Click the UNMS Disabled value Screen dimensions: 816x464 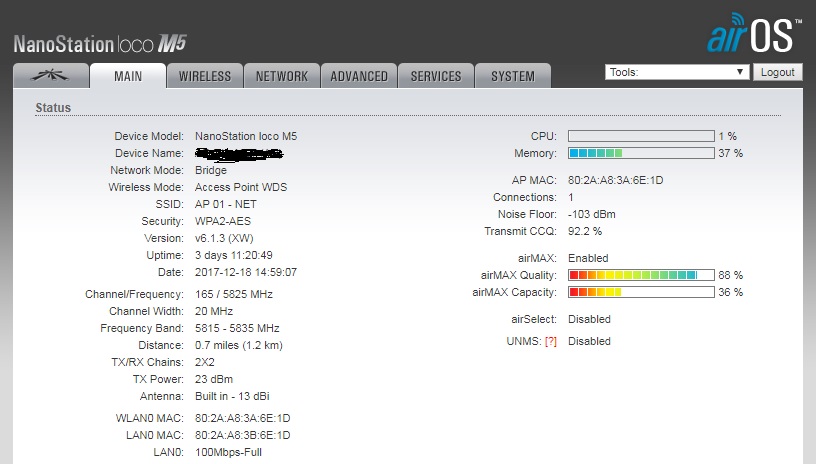589,341
